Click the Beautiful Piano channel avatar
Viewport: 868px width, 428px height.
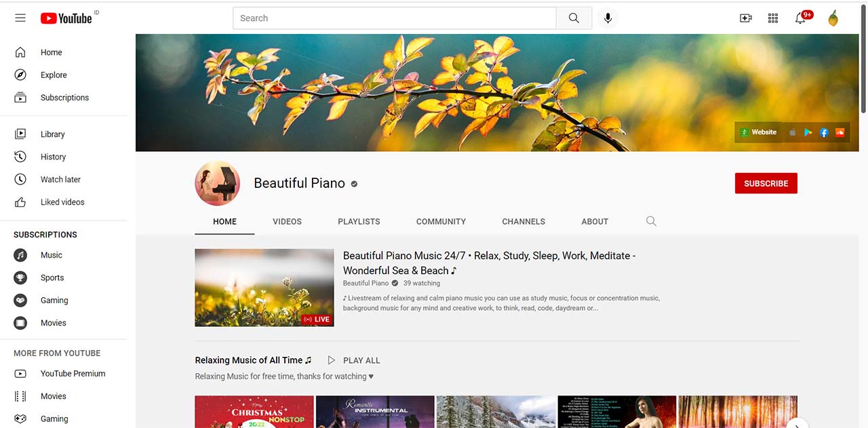[218, 183]
